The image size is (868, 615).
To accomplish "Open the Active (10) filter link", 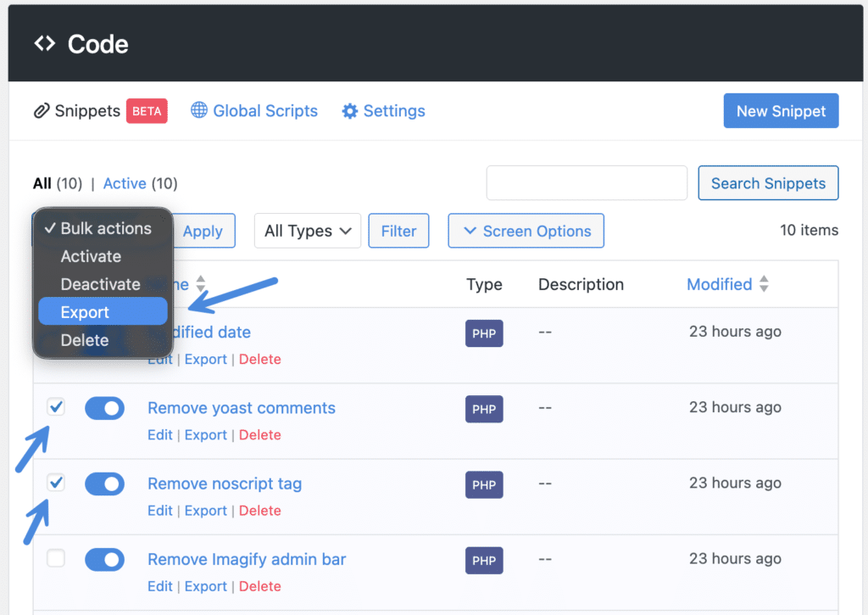I will (125, 182).
